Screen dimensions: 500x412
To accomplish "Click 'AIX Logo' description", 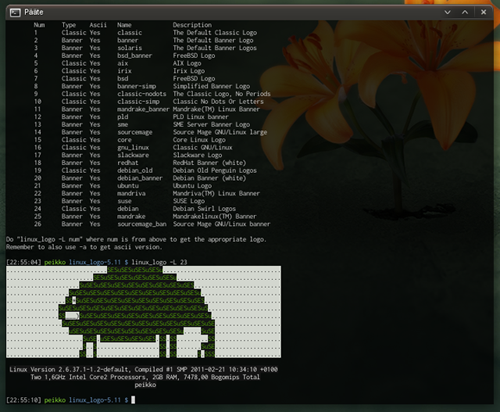I will [187, 63].
